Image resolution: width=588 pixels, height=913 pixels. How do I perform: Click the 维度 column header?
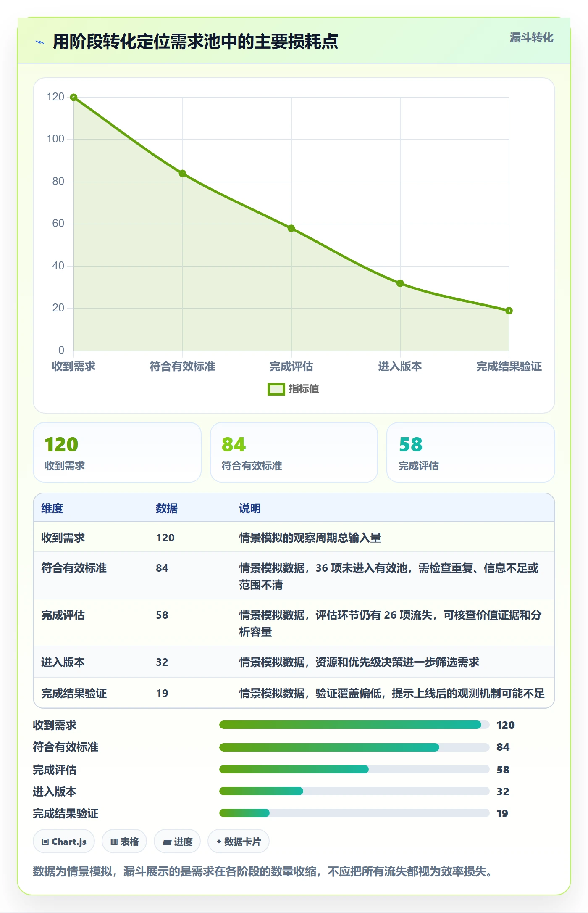pyautogui.click(x=52, y=508)
